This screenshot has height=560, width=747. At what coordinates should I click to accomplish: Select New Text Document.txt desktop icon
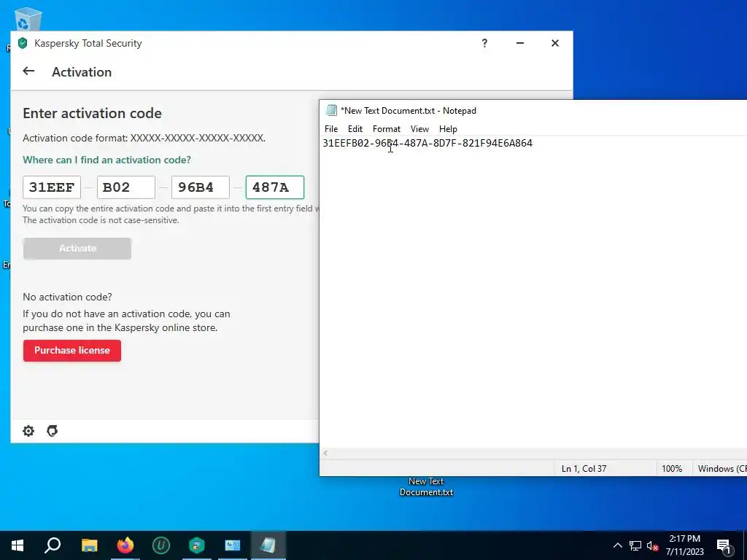point(426,486)
